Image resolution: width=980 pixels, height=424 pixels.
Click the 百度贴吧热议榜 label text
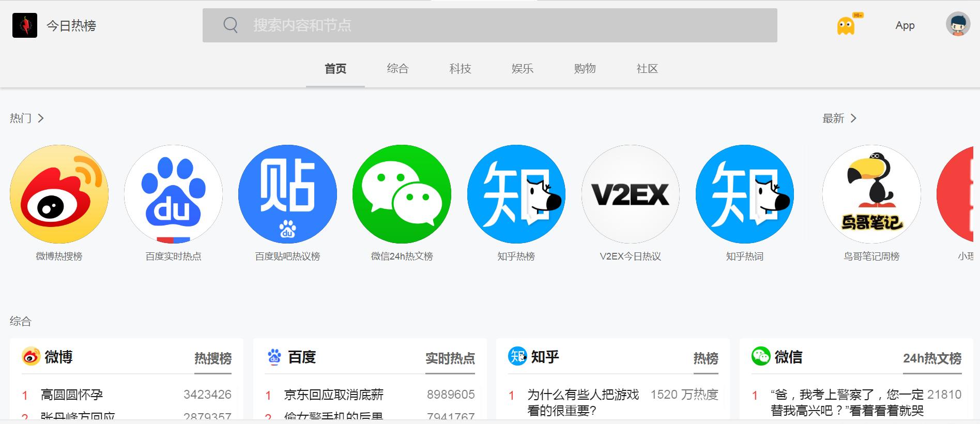pyautogui.click(x=288, y=256)
